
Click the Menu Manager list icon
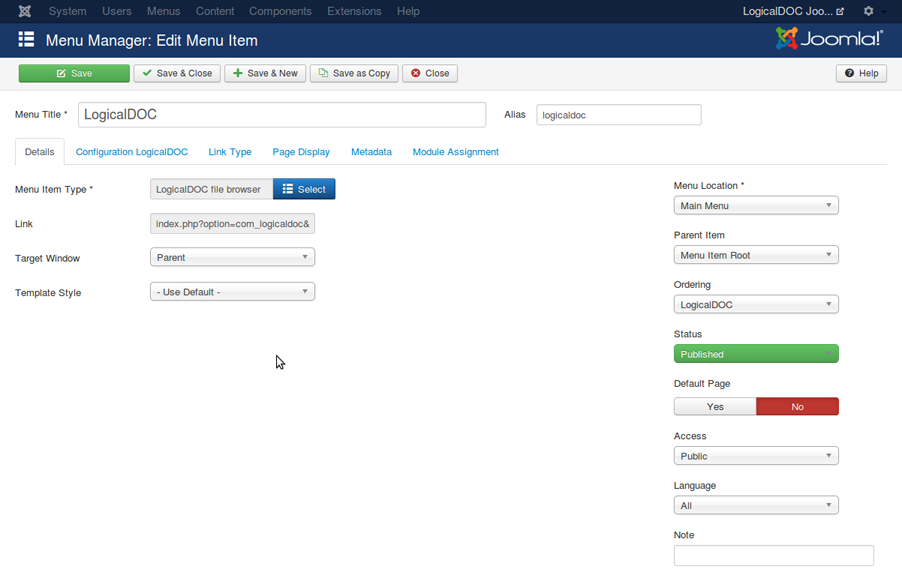tap(26, 40)
